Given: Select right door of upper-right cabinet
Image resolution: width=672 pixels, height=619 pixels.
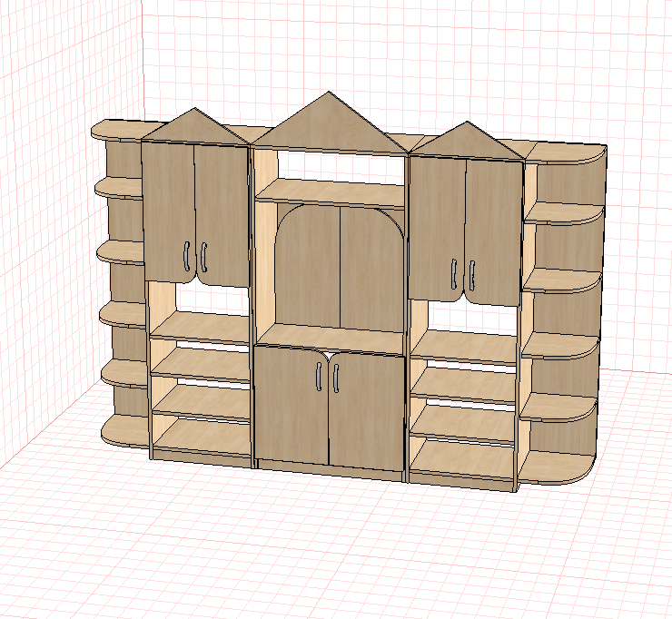Looking at the screenshot, I should [494, 232].
